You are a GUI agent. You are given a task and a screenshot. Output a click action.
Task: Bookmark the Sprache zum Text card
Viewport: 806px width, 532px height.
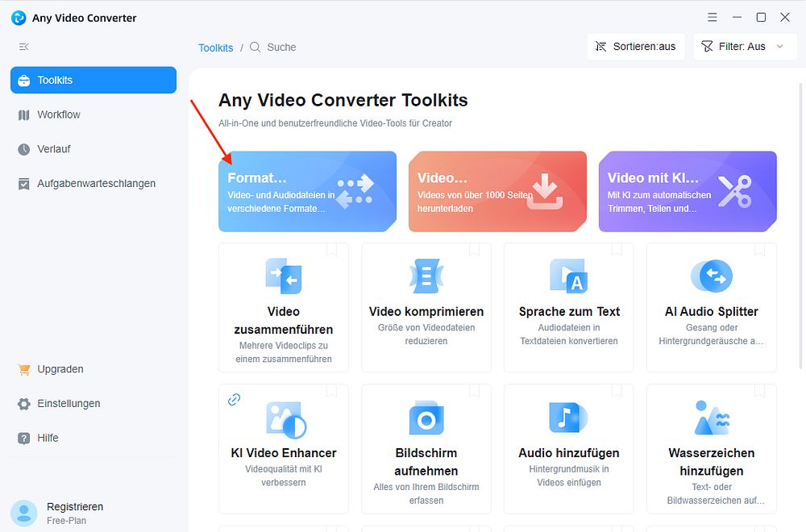(617, 250)
